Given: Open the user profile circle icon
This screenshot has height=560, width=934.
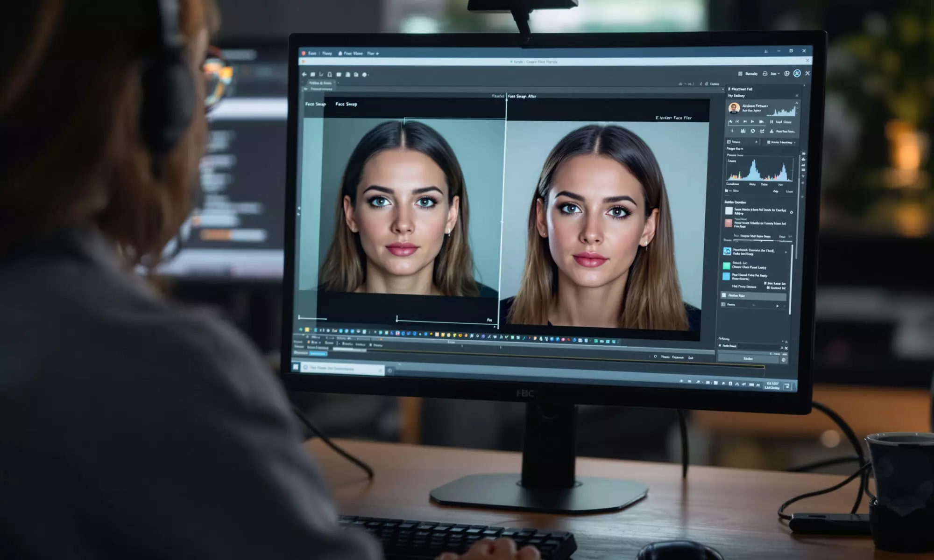Looking at the screenshot, I should tap(797, 73).
